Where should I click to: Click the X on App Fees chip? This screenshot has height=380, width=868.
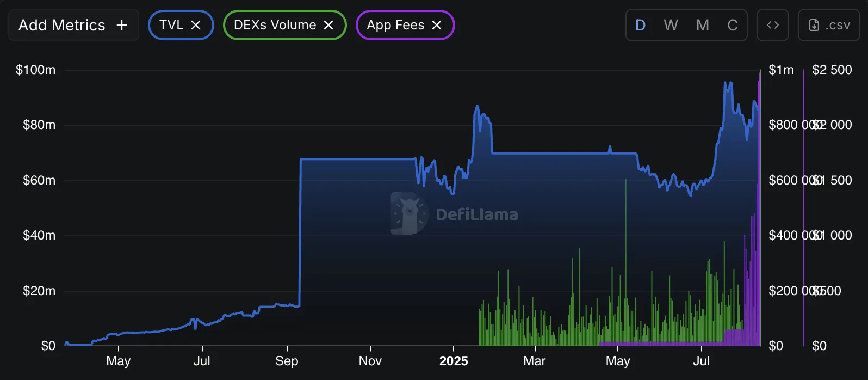pyautogui.click(x=437, y=25)
